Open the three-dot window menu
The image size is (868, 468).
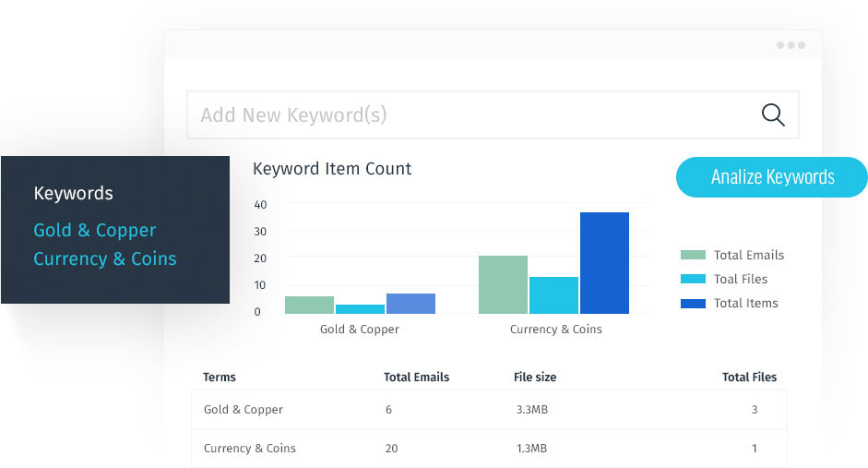click(x=791, y=45)
